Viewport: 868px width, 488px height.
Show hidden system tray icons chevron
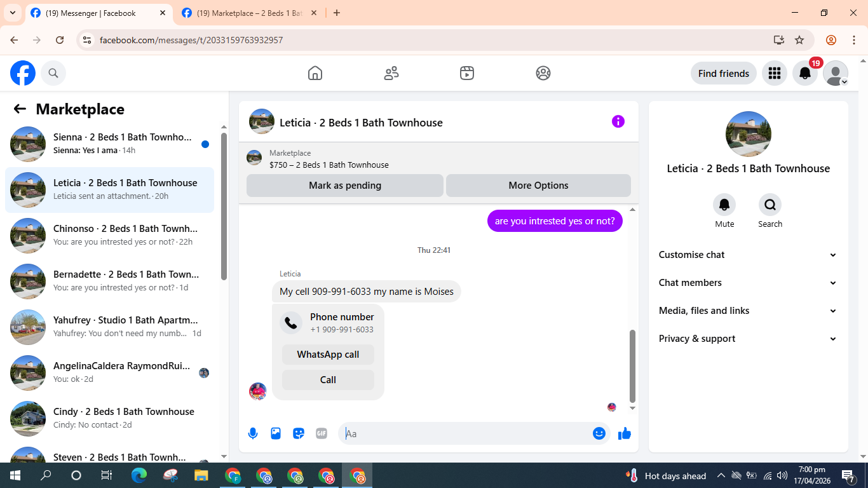[x=721, y=475]
